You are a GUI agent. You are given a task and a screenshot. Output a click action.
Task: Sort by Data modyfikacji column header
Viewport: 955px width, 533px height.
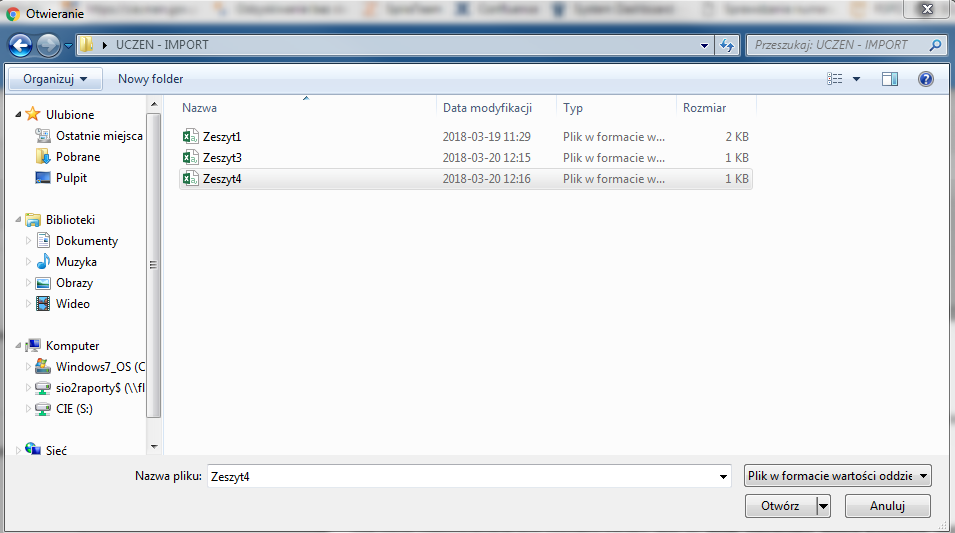(487, 108)
